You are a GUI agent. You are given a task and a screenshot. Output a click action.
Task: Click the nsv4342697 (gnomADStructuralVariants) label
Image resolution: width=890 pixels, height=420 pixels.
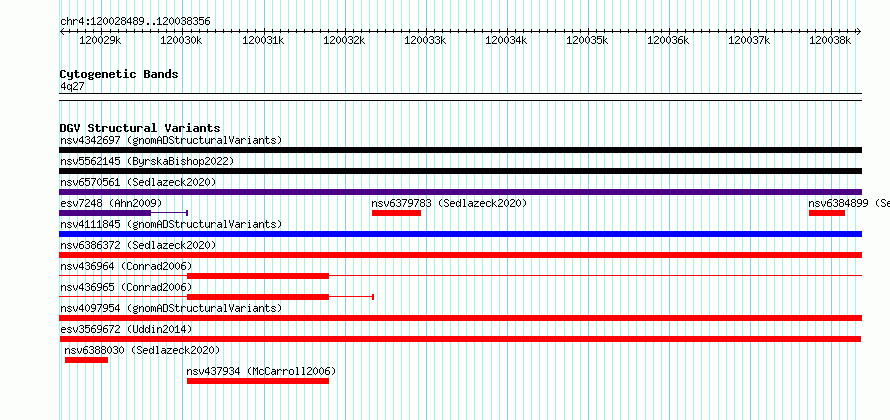[x=171, y=140]
